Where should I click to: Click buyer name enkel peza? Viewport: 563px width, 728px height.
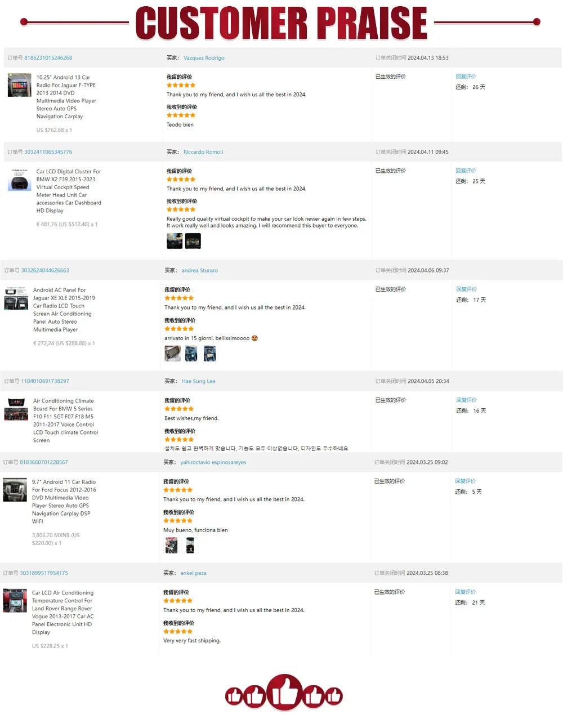(x=193, y=573)
